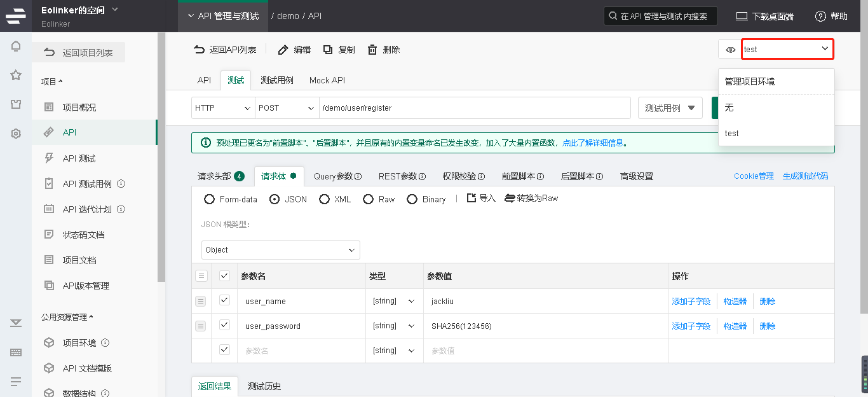Click 返回API列表 button
Image resolution: width=868 pixels, height=397 pixels.
[x=225, y=50]
